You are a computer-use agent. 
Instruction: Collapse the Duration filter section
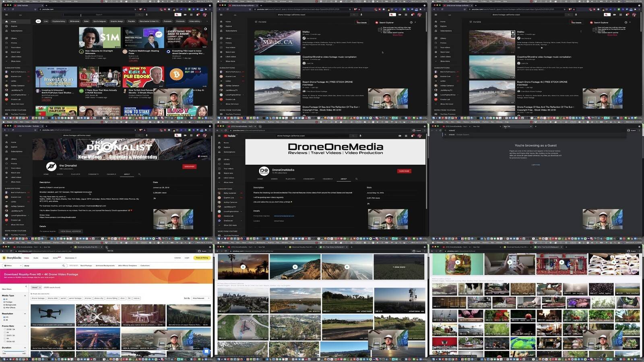(x=25, y=348)
